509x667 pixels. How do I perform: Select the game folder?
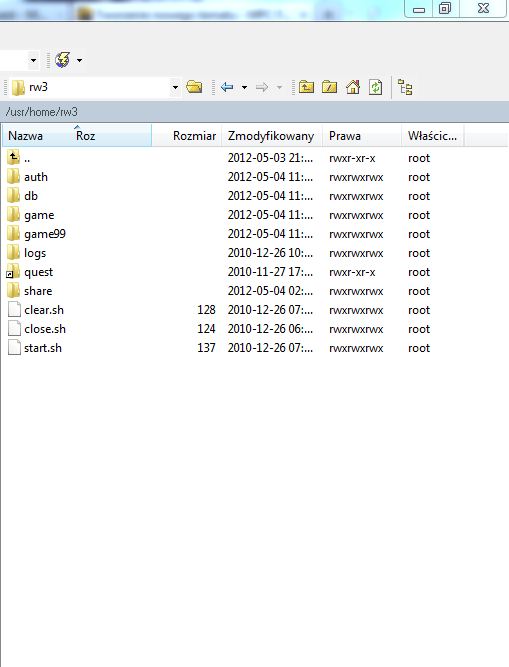[x=39, y=215]
